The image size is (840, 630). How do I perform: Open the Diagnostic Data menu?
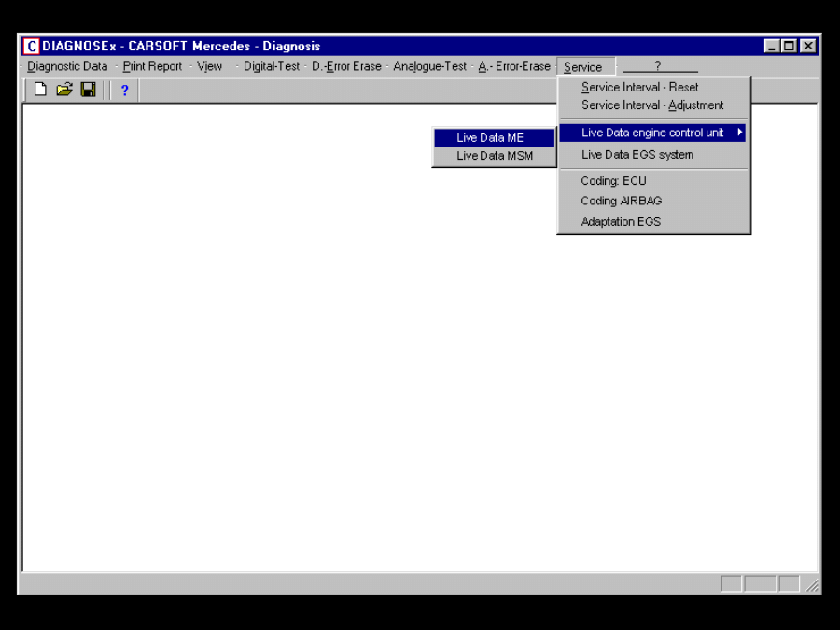[x=67, y=66]
